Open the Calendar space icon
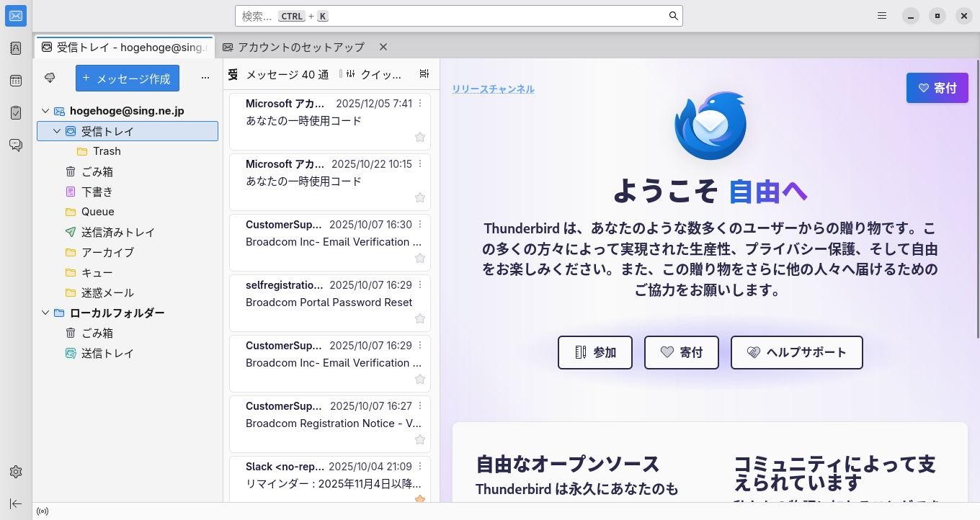Viewport: 980px width, 520px height. click(16, 81)
